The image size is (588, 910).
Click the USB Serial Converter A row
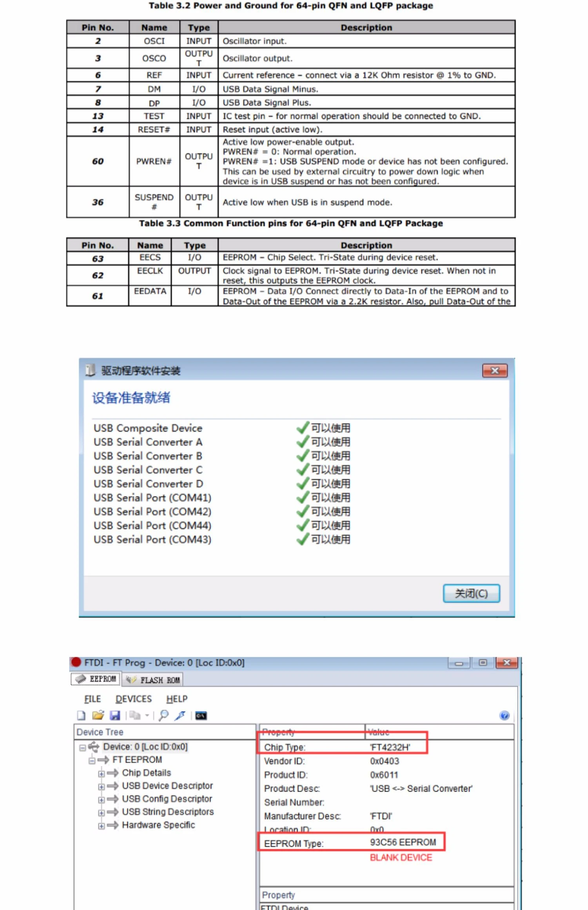[x=221, y=442]
